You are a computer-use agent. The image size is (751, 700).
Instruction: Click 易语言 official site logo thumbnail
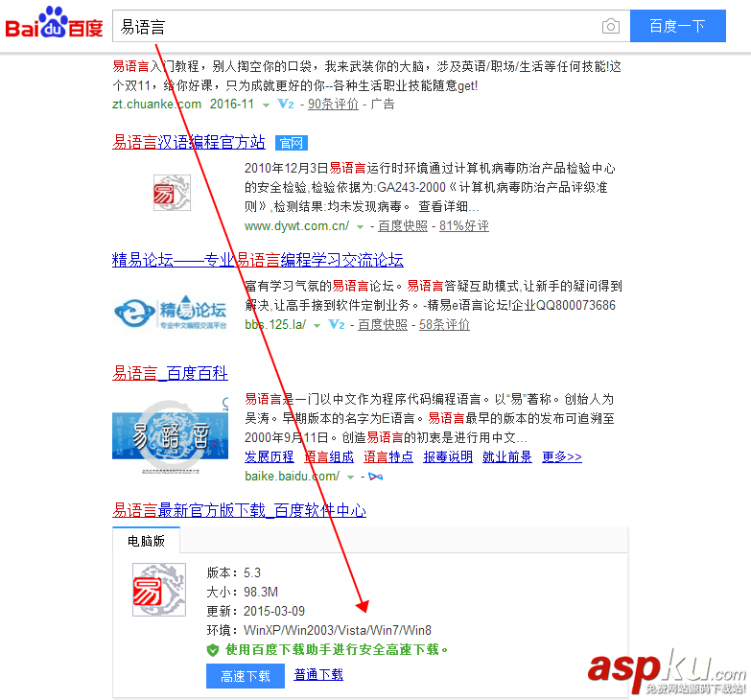coord(172,193)
